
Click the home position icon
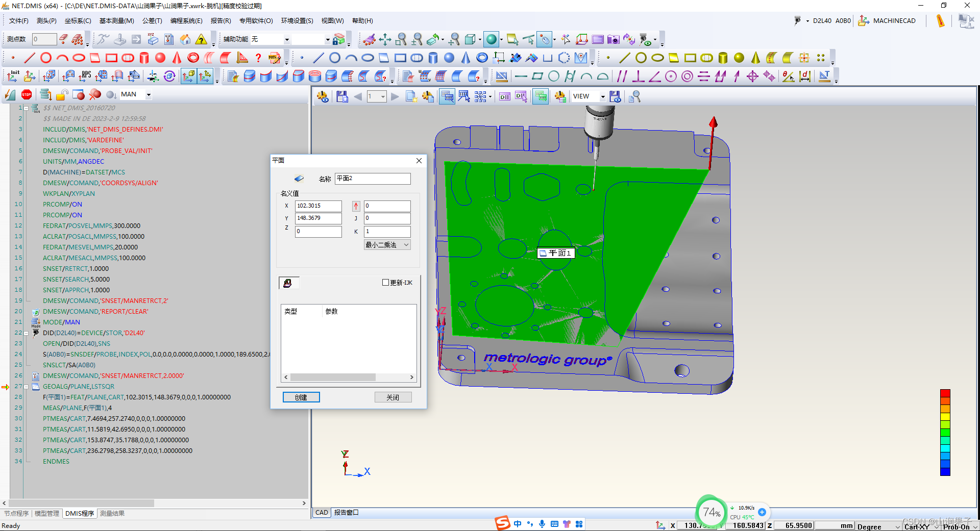185,39
